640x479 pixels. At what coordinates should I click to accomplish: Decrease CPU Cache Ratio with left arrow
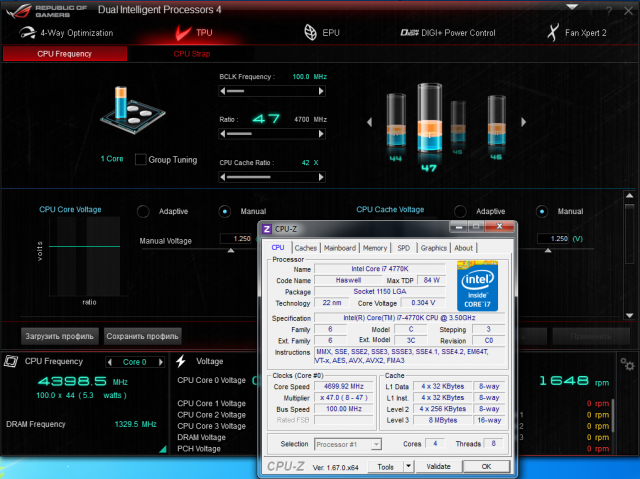(x=222, y=177)
